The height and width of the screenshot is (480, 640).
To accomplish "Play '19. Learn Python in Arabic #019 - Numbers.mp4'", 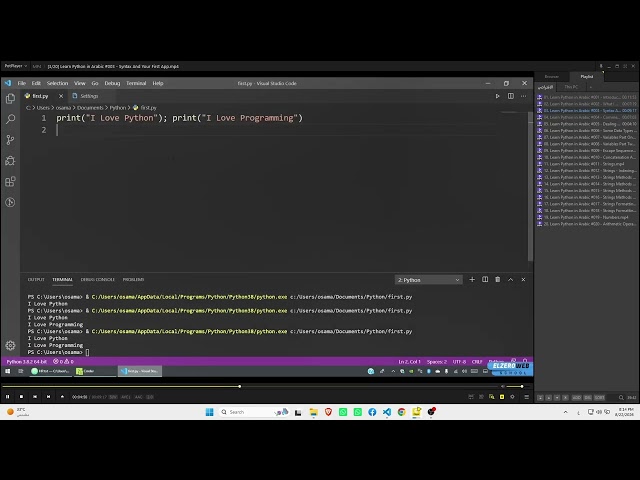I will (587, 218).
